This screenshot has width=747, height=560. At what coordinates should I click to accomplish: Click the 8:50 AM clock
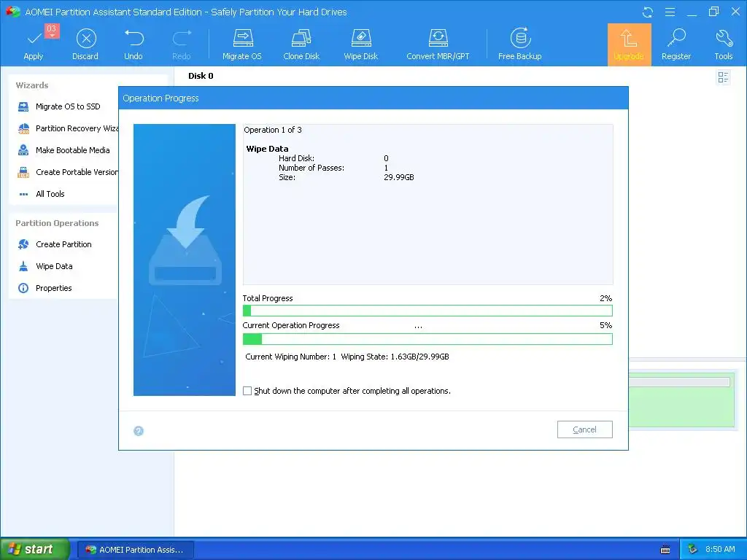tap(720, 550)
